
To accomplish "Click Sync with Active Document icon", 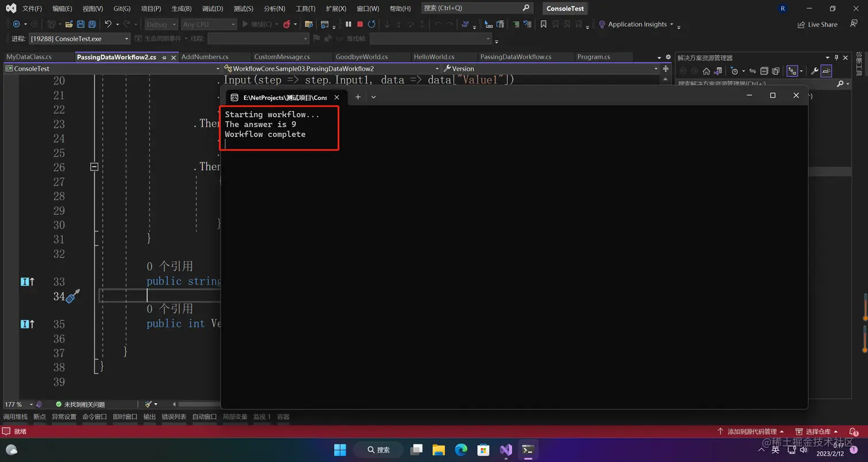I will [x=752, y=71].
